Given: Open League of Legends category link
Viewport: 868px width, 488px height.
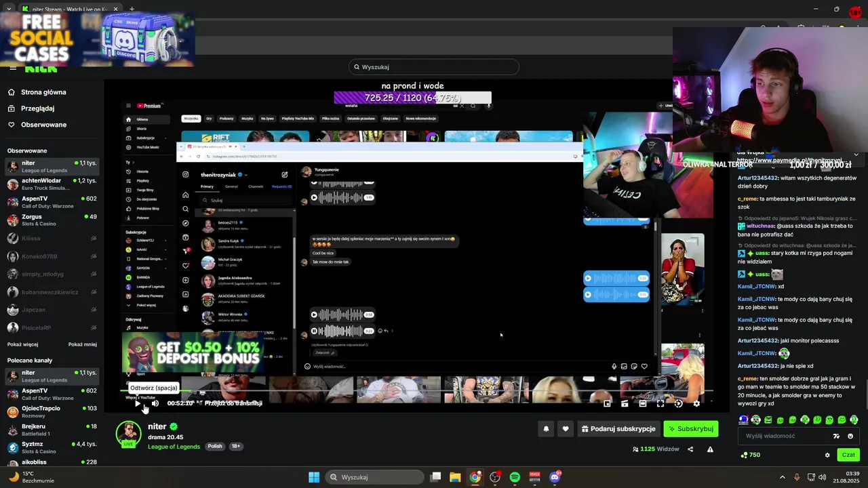Looking at the screenshot, I should [x=174, y=447].
